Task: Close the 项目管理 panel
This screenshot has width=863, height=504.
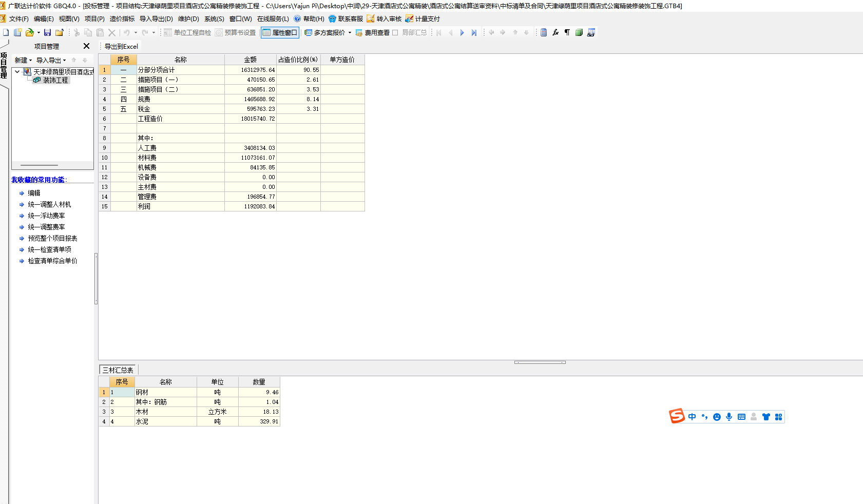Action: click(86, 46)
